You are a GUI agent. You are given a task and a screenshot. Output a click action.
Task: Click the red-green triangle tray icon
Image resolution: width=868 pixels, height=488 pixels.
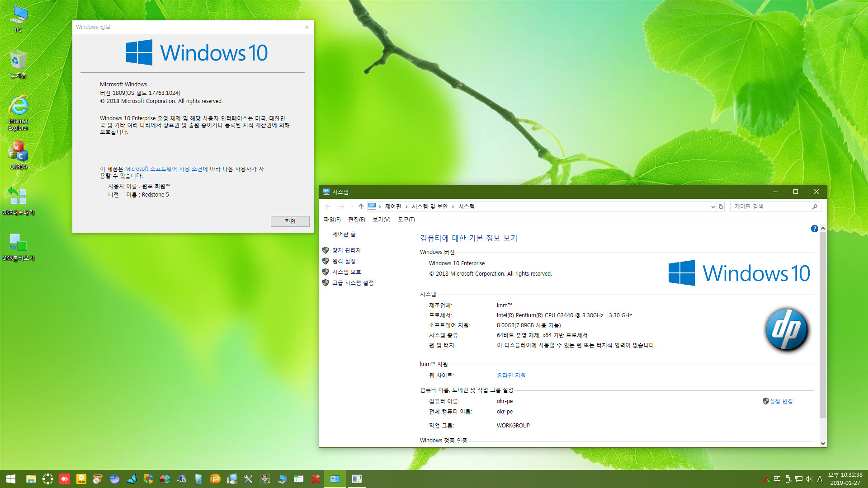766,479
